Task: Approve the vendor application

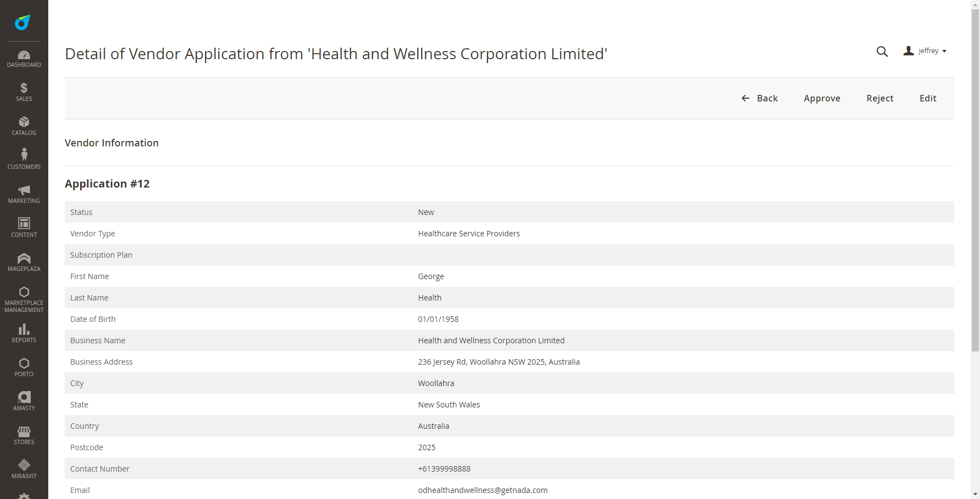Action: (822, 98)
